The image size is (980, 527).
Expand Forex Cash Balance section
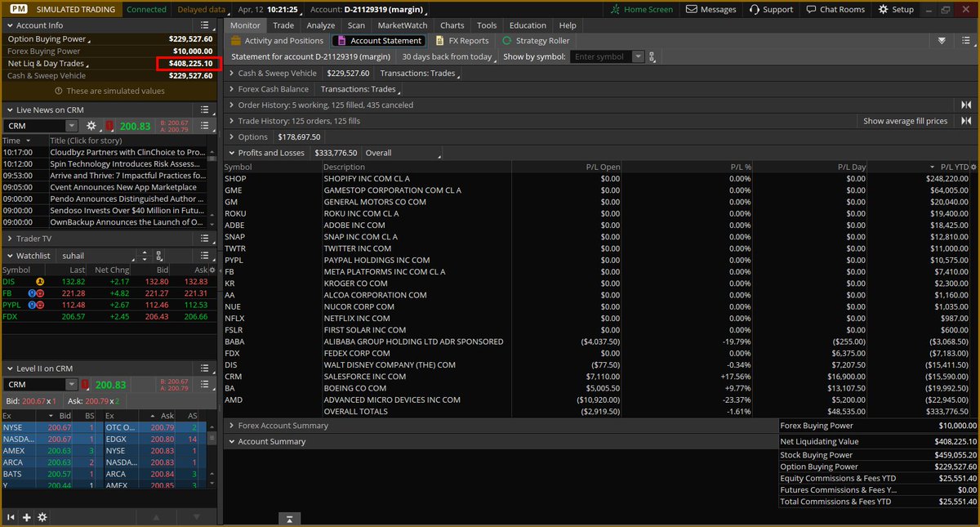tap(232, 89)
